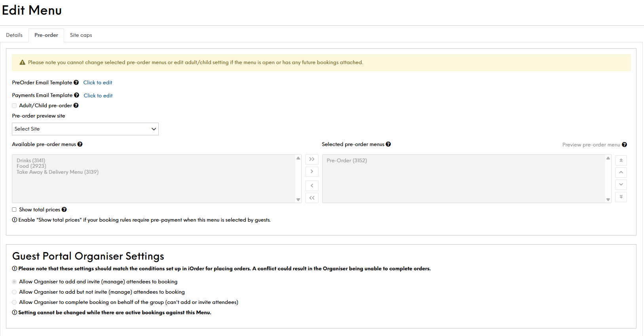Click the move selected left chevron button
Image resolution: width=644 pixels, height=336 pixels.
click(312, 186)
